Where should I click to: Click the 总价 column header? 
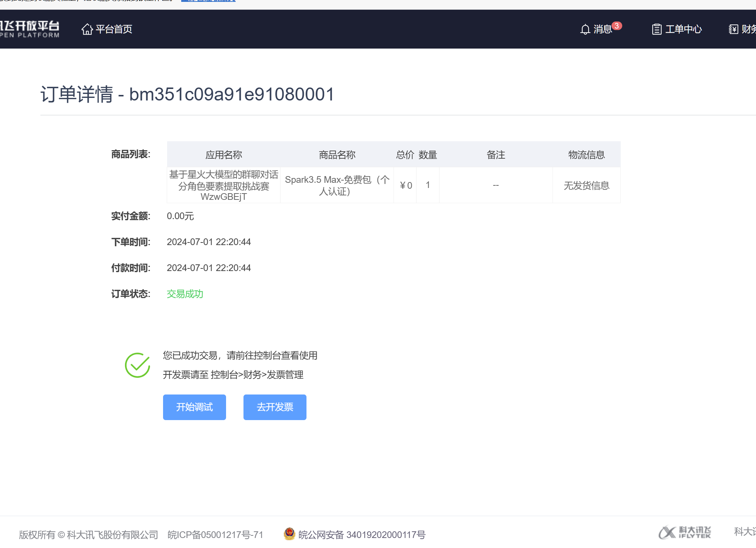pyautogui.click(x=405, y=155)
